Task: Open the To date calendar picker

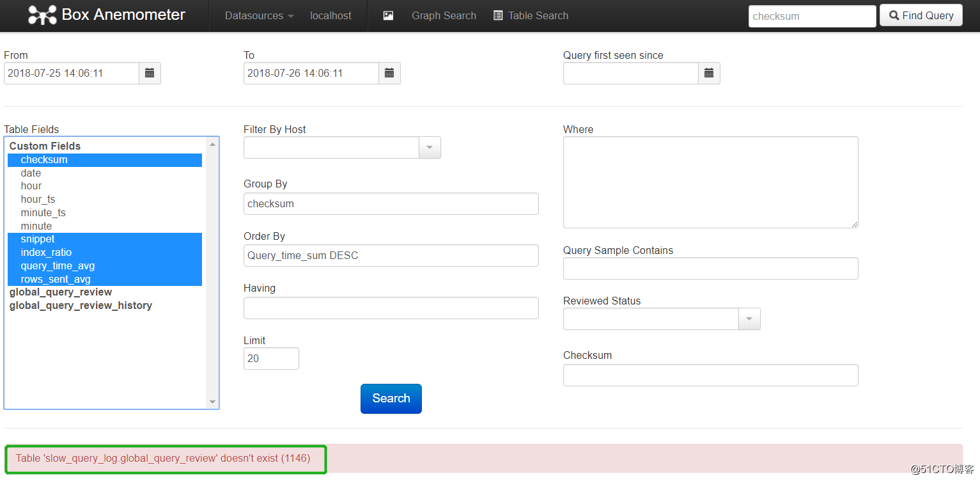Action: click(389, 73)
